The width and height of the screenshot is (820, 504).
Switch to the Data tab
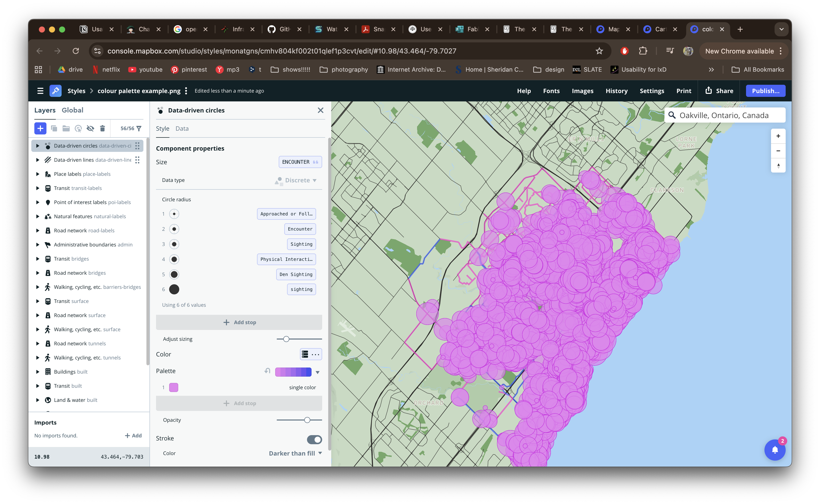point(182,128)
